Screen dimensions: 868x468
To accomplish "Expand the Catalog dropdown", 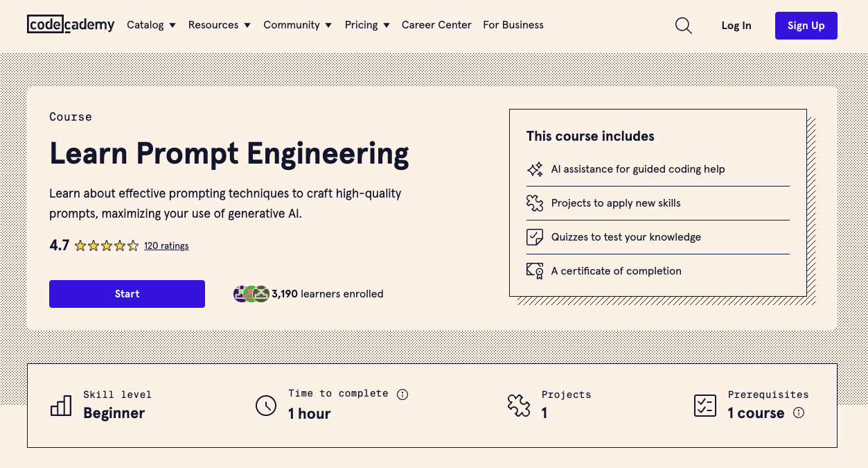I will 151,25.
